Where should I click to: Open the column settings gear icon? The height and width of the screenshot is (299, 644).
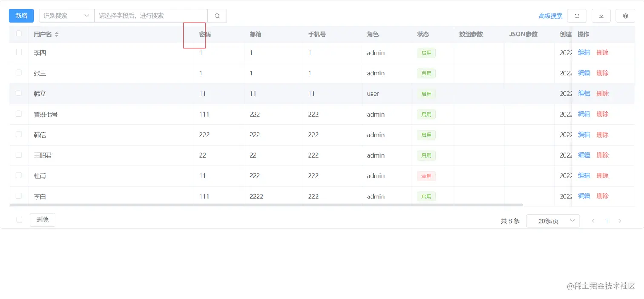pyautogui.click(x=625, y=16)
